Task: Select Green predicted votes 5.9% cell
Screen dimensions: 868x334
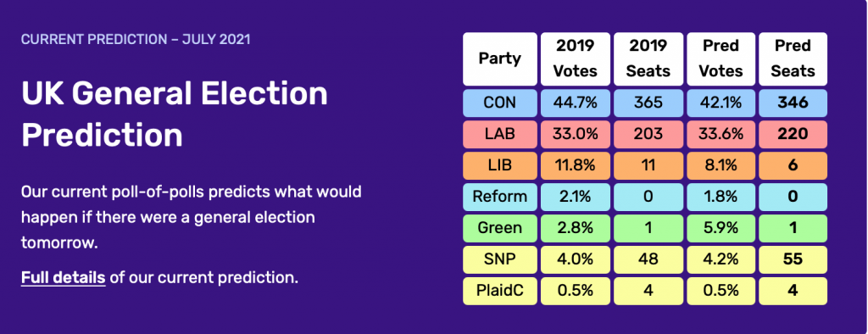Action: (721, 228)
